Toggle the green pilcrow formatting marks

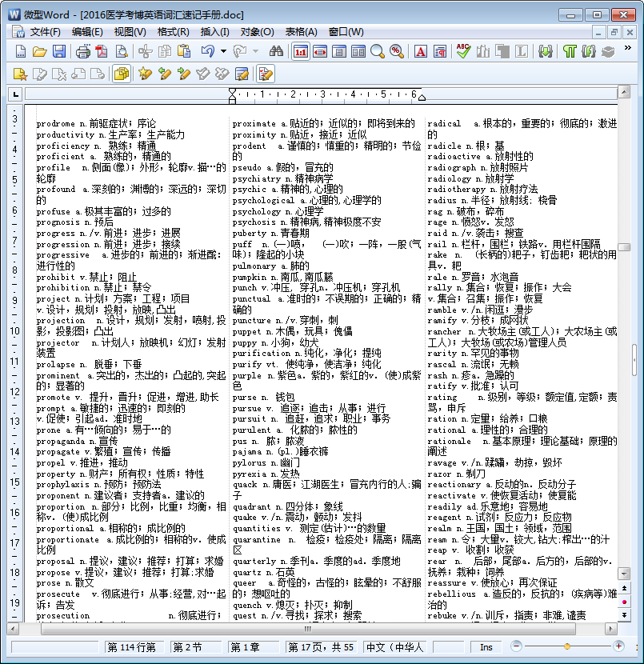point(570,52)
